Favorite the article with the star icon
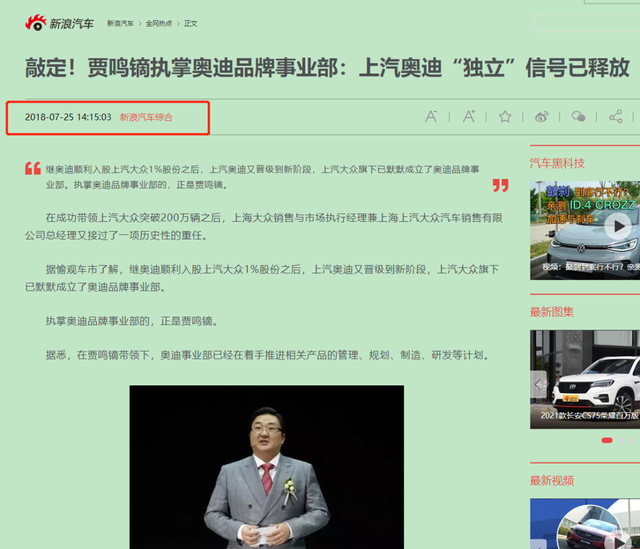 [x=505, y=117]
